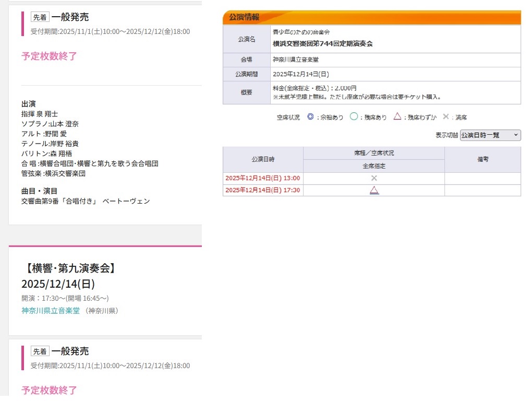
Task: Click the 2025/12/14(日) date under the event heading
Action: (58, 284)
